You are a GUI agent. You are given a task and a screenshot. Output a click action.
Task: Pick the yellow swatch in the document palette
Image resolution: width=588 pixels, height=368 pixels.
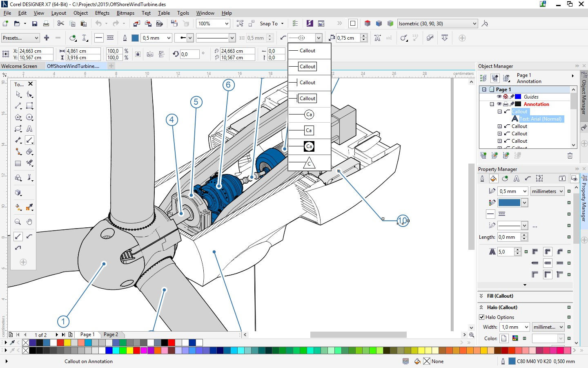point(67,343)
